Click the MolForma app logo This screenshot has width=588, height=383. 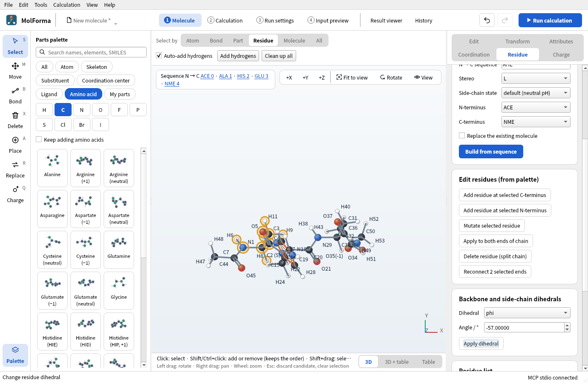(12, 20)
